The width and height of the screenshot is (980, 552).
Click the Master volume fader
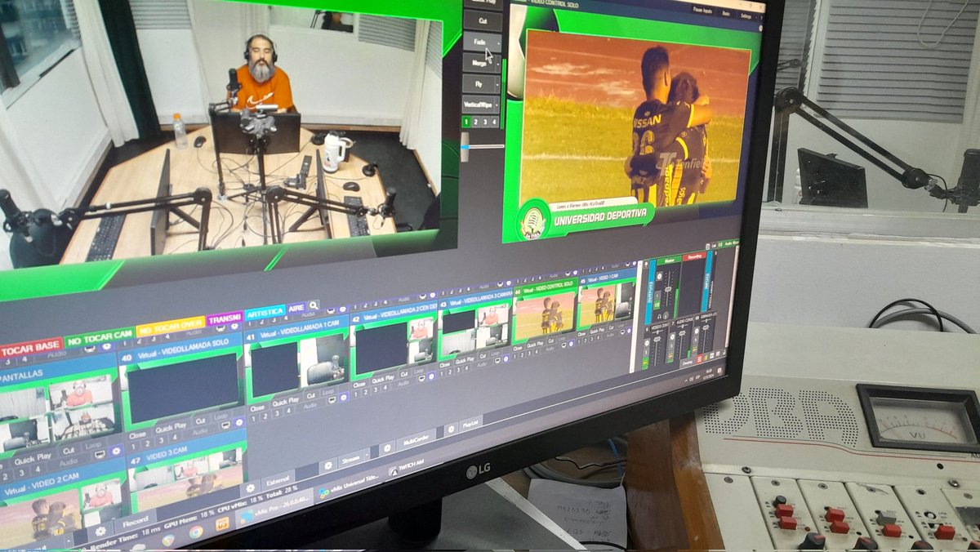(668, 288)
